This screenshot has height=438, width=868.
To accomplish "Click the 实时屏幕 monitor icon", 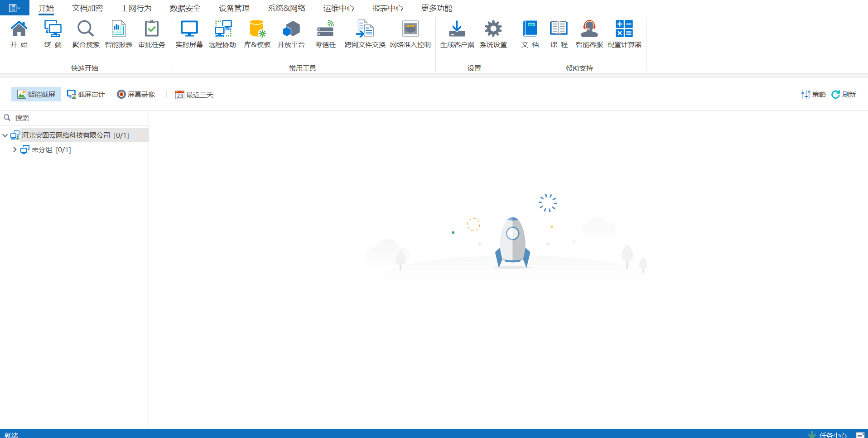I will point(189,34).
